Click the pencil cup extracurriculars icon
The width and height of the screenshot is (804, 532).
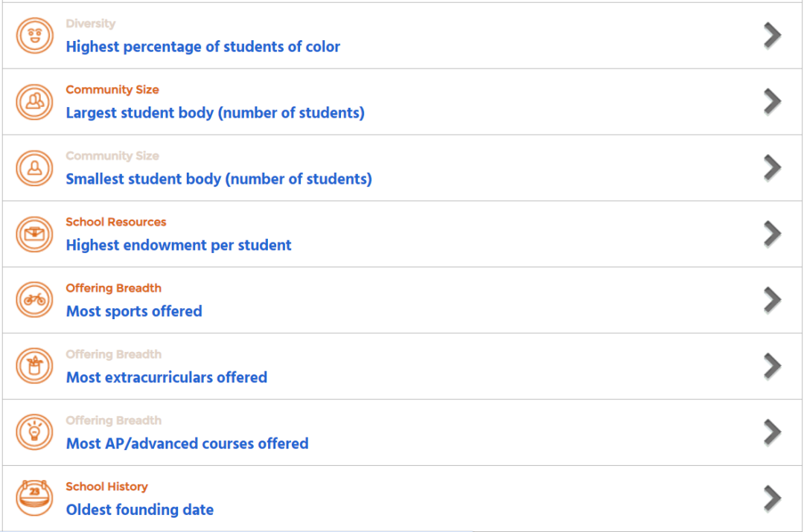point(35,366)
